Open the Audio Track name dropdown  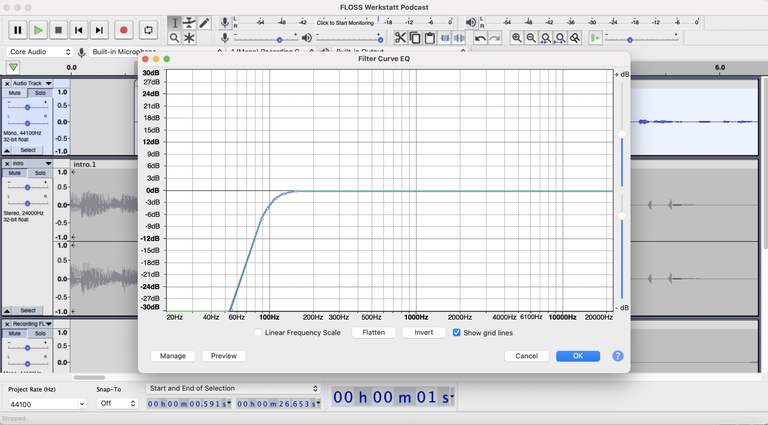click(32, 83)
